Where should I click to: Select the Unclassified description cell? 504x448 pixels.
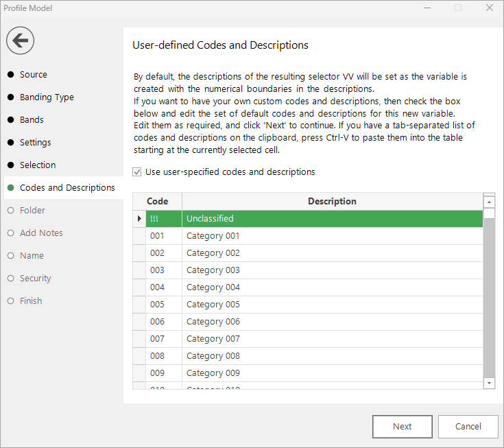(x=333, y=219)
